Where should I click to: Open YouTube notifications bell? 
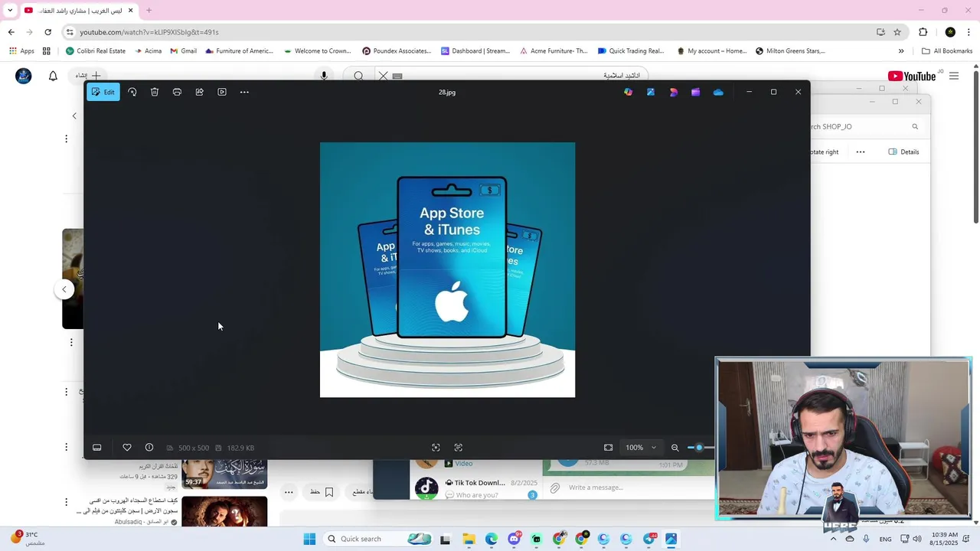53,76
